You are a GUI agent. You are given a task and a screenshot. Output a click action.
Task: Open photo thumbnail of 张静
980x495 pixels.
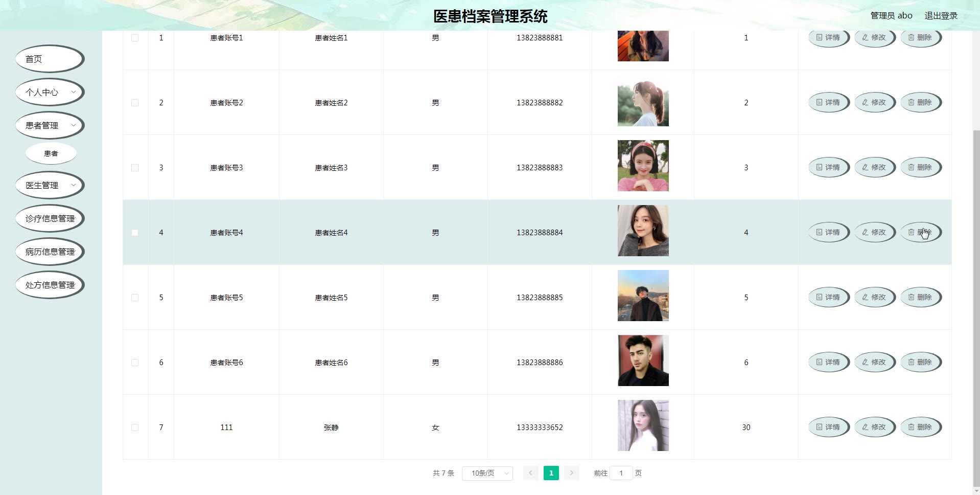(x=643, y=425)
